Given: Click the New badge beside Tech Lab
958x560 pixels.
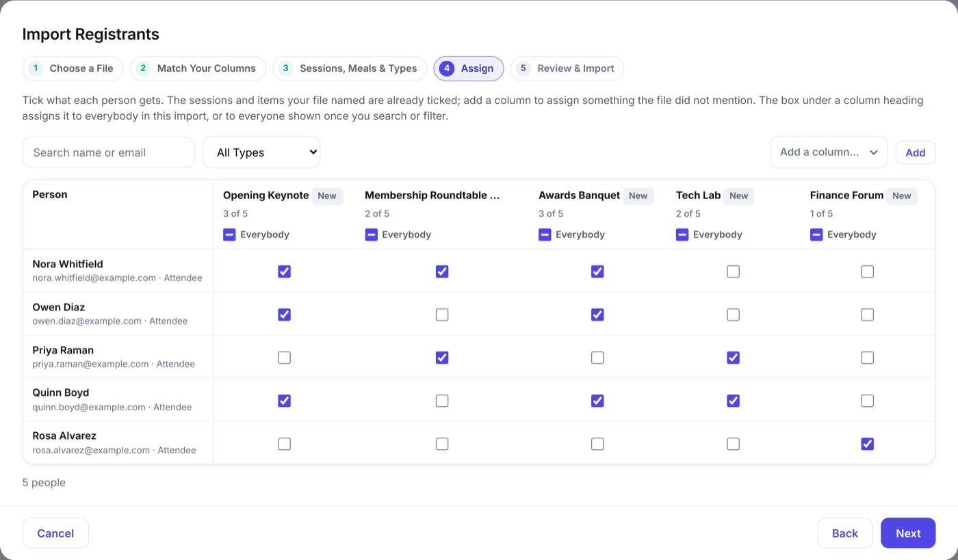Looking at the screenshot, I should coord(739,196).
